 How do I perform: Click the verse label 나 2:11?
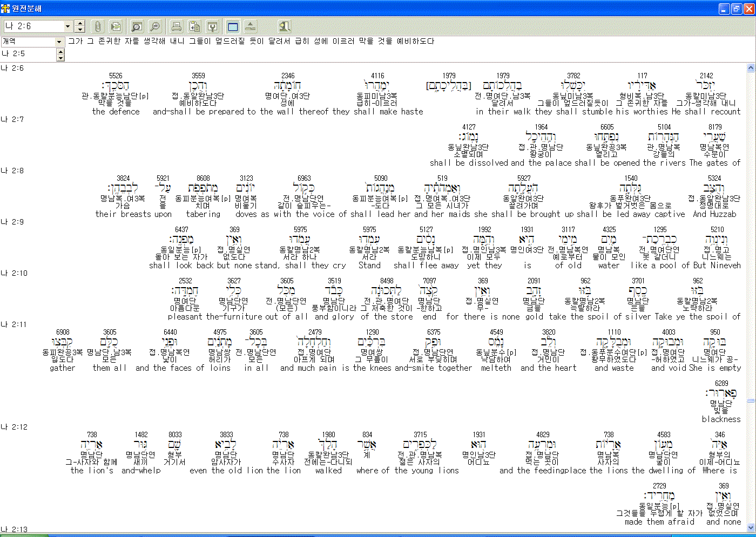pos(14,324)
